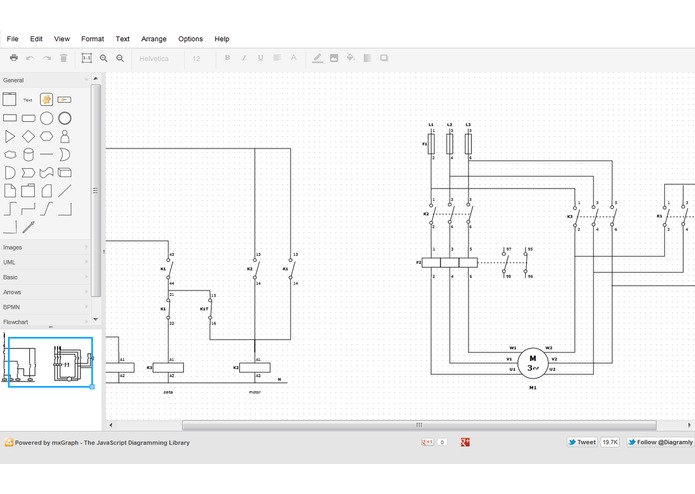Screen dimensions: 695x494
Task: Expand the Flowchart shapes section
Action: point(45,322)
